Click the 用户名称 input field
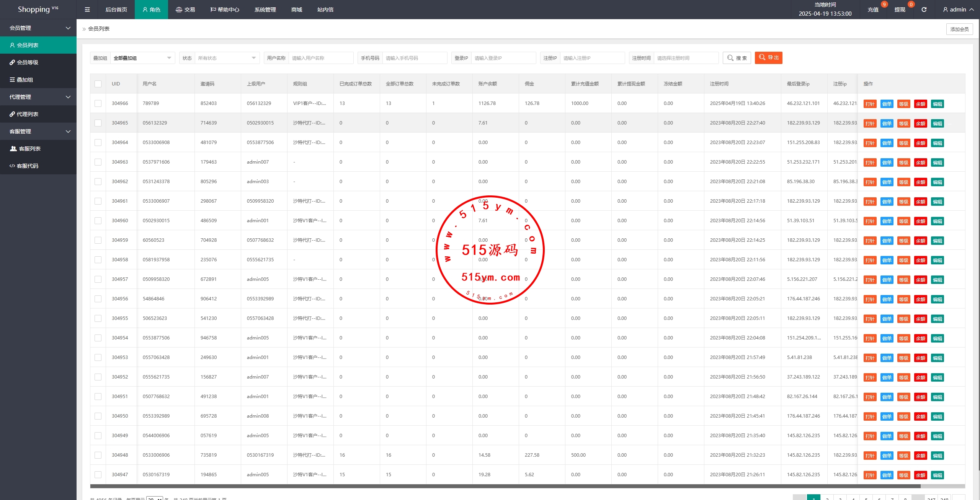The image size is (980, 500). (320, 58)
